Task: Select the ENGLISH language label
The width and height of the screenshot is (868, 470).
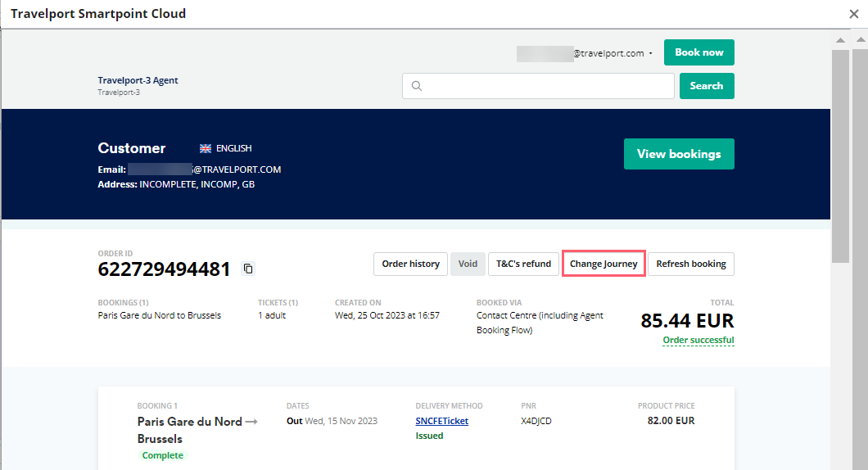Action: point(233,148)
